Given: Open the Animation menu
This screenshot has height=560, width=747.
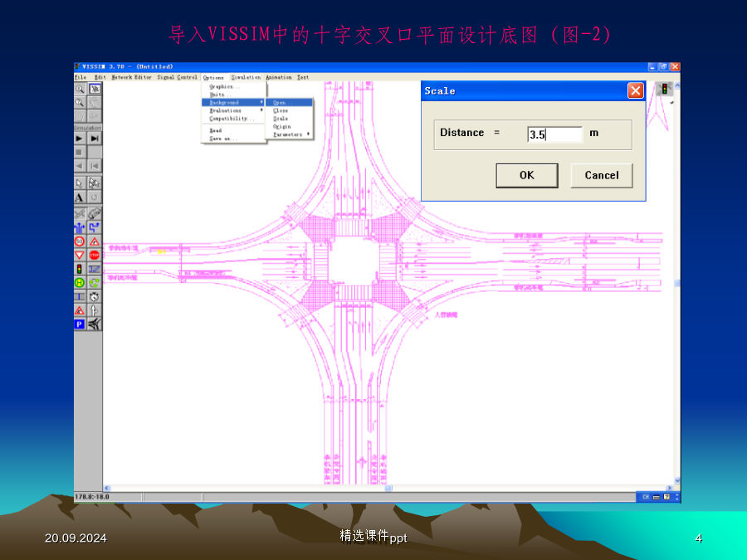Looking at the screenshot, I should click(x=279, y=77).
